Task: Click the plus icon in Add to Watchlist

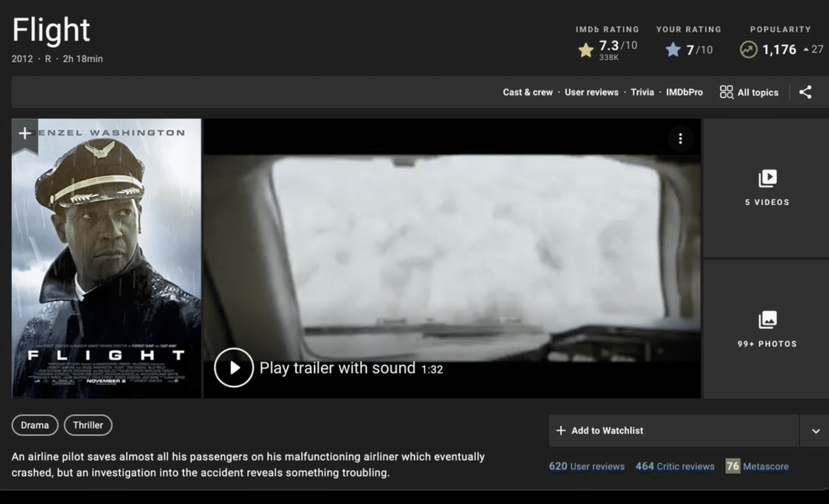Action: (x=561, y=431)
